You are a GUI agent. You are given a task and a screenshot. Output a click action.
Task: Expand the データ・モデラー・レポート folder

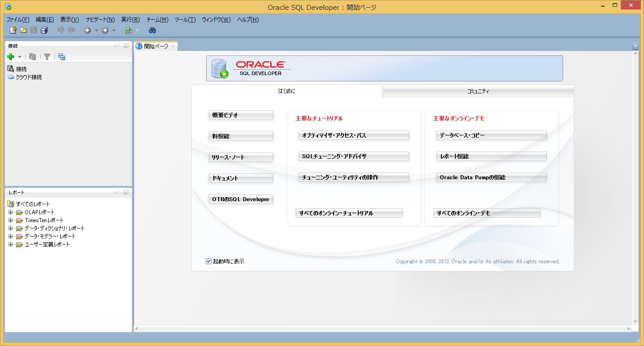[11, 236]
